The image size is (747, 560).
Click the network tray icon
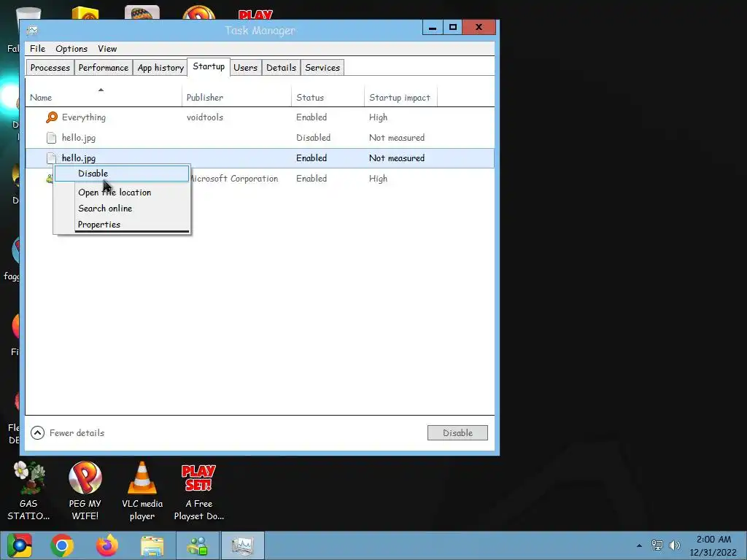(x=657, y=545)
